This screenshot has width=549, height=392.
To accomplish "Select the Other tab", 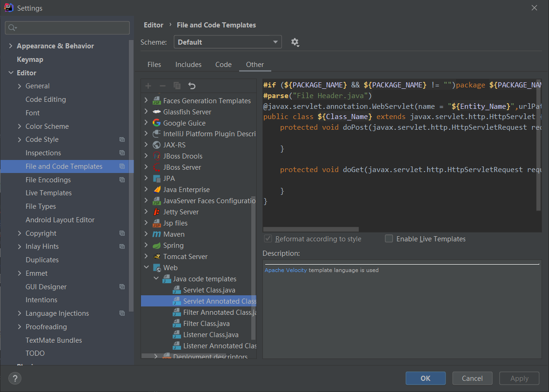I will (x=255, y=64).
